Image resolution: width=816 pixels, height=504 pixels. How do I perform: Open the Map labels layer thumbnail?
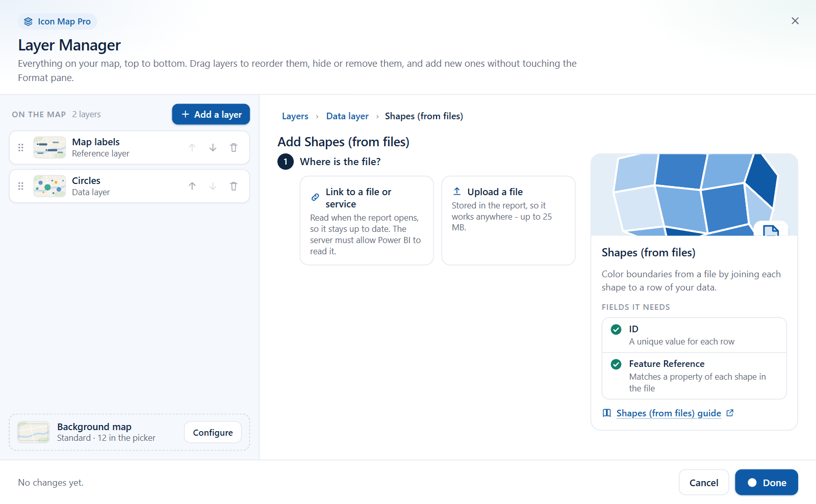49,147
